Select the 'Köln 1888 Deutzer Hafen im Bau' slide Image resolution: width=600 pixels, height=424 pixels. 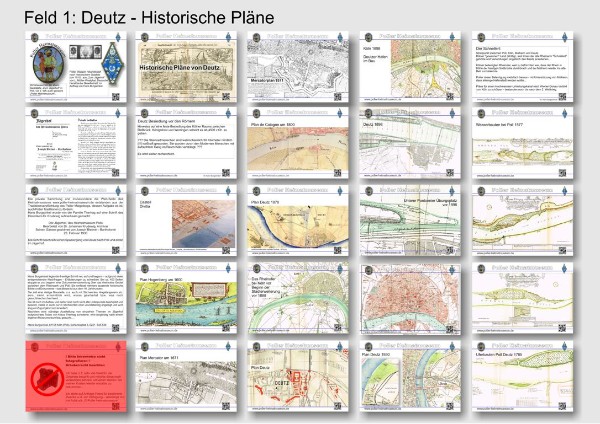pos(410,67)
